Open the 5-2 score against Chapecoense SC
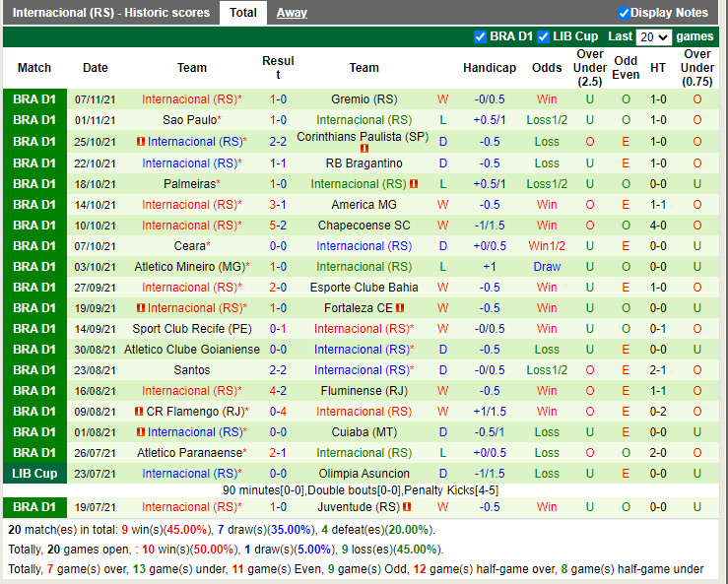This screenshot has width=728, height=584. tap(278, 226)
